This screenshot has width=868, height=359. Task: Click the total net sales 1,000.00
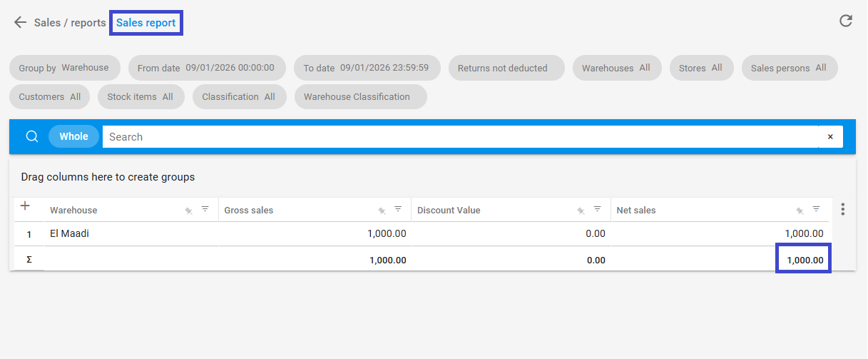pyautogui.click(x=805, y=261)
